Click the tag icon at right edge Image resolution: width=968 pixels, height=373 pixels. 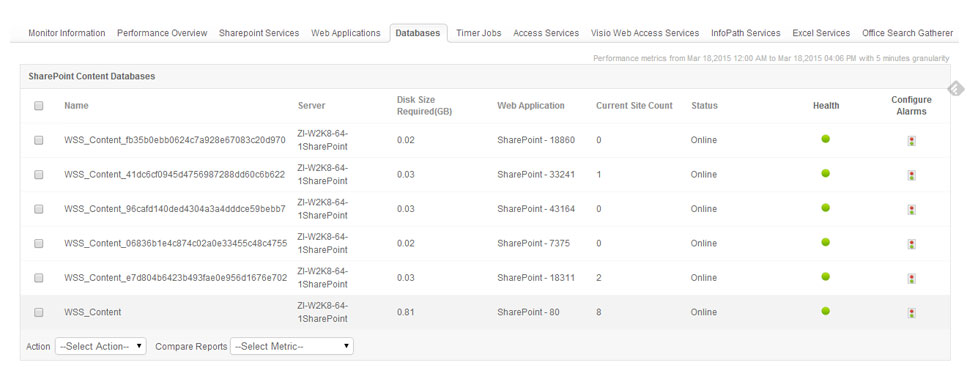pos(956,90)
